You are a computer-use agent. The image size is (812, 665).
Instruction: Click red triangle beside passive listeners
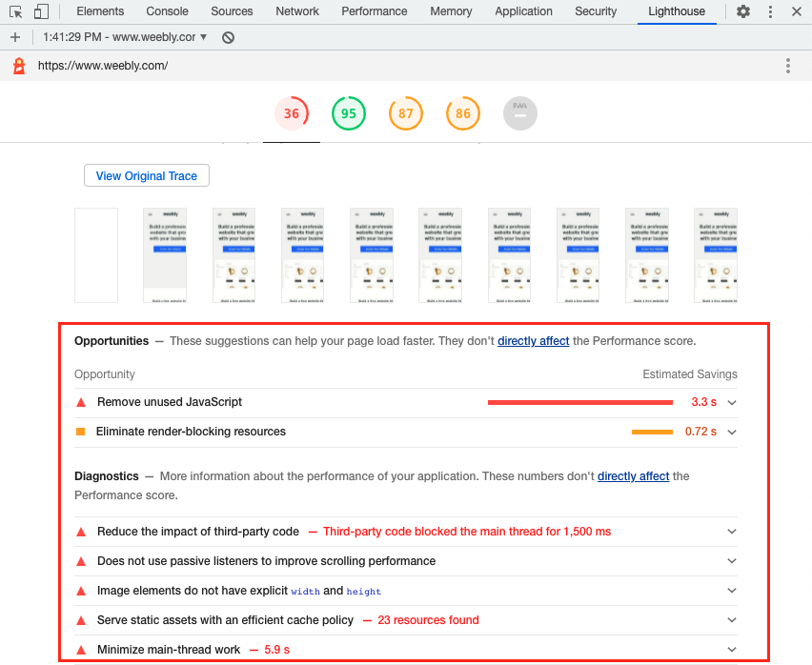click(x=81, y=561)
